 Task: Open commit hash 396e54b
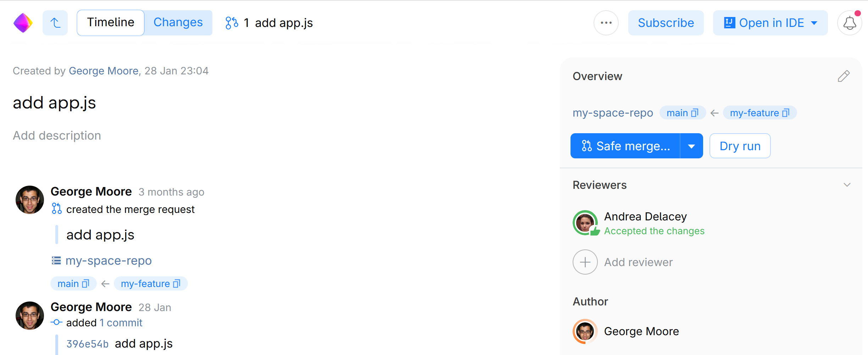[87, 344]
